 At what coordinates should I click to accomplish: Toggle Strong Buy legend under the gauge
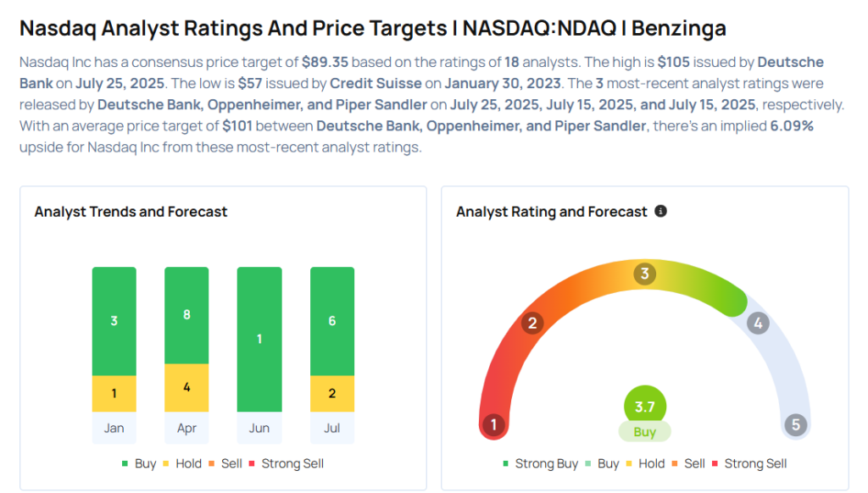pos(540,463)
